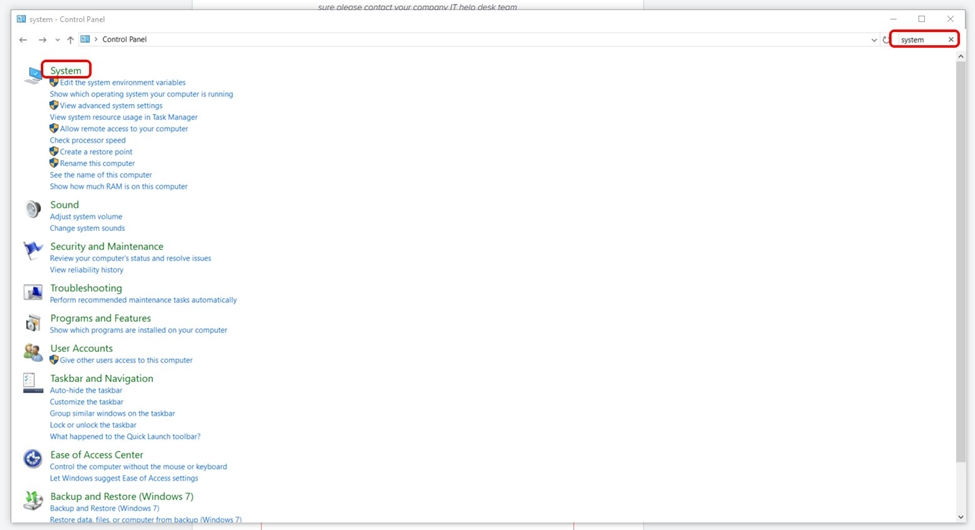This screenshot has width=975, height=530.
Task: Open the recent locations dropdown arrow
Action: click(57, 40)
